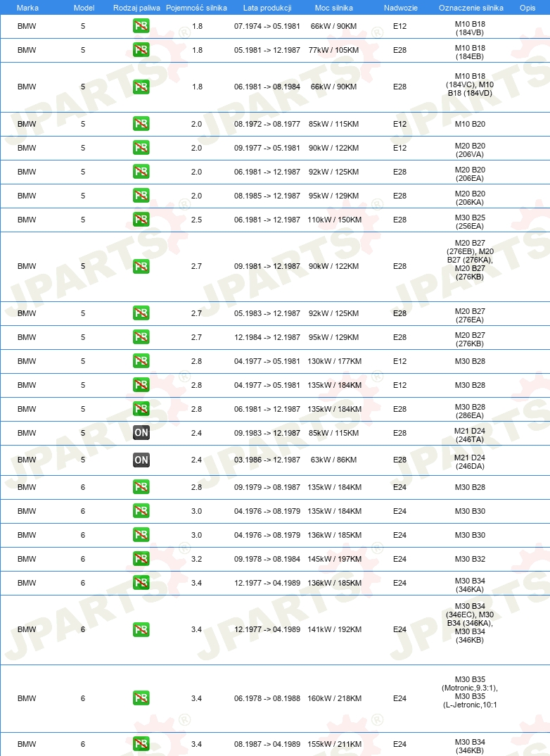Click the Marka column header

tap(27, 8)
